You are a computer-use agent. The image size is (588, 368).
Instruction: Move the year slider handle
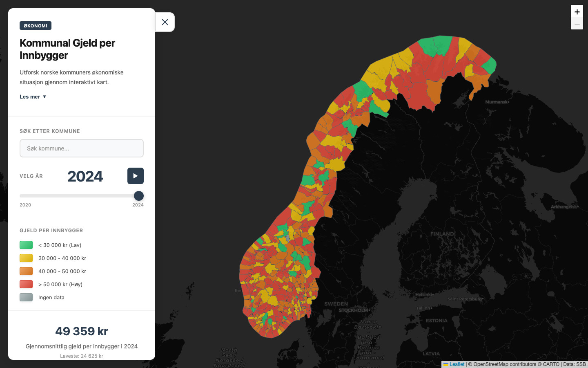click(x=139, y=195)
